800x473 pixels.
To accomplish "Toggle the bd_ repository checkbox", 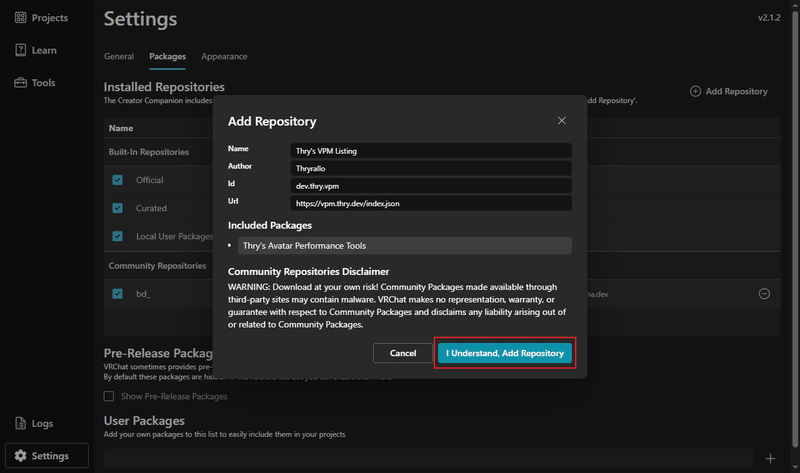I will tap(117, 293).
